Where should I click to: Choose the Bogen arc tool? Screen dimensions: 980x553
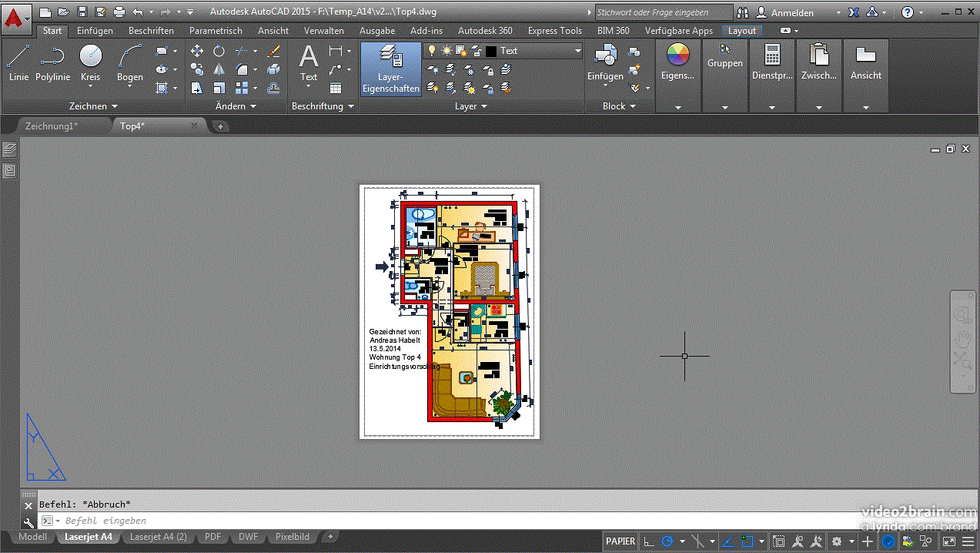point(130,62)
